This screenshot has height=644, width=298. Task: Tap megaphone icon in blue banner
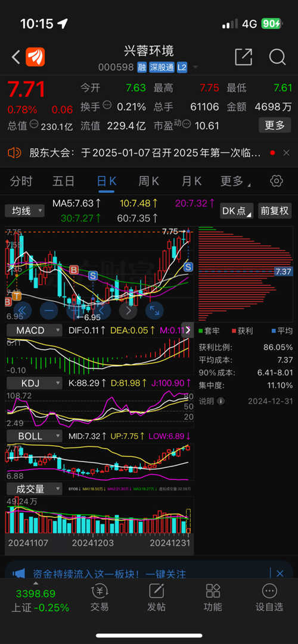(19, 573)
